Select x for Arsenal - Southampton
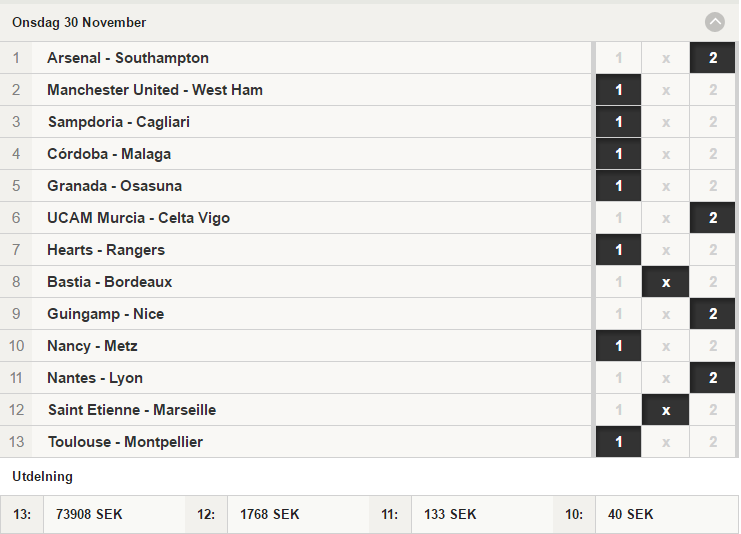 click(665, 58)
